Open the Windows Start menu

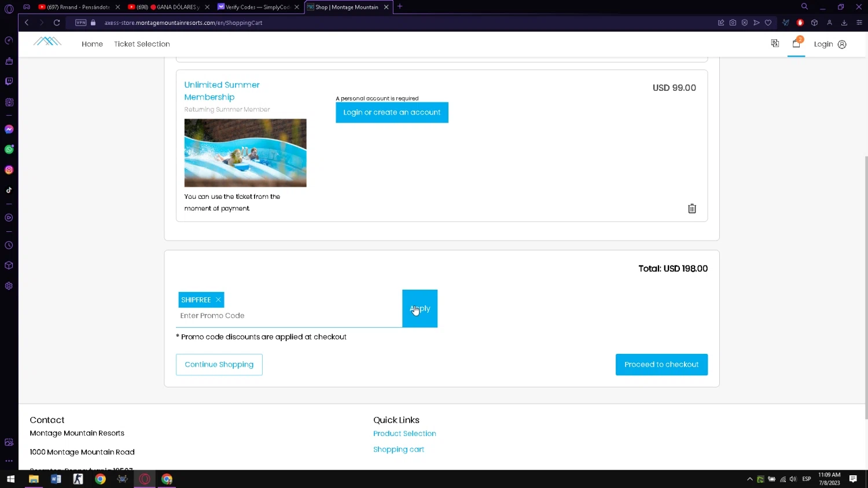point(10,479)
